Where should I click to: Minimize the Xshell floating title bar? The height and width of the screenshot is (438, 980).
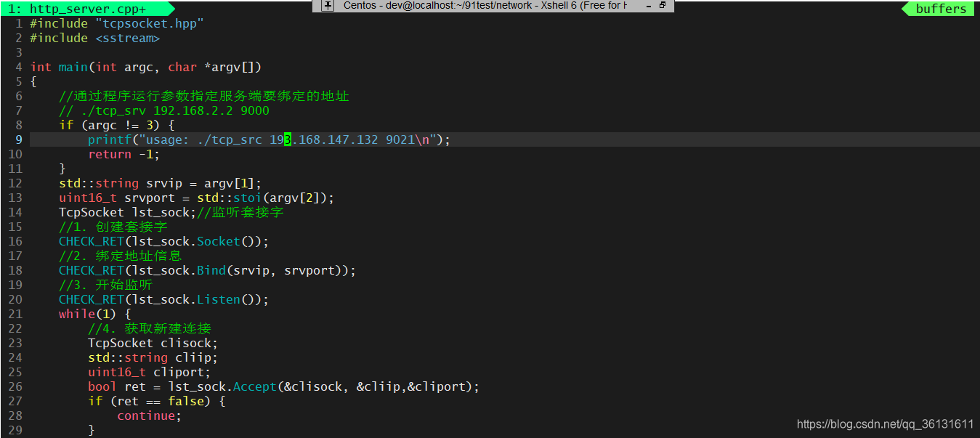click(648, 5)
